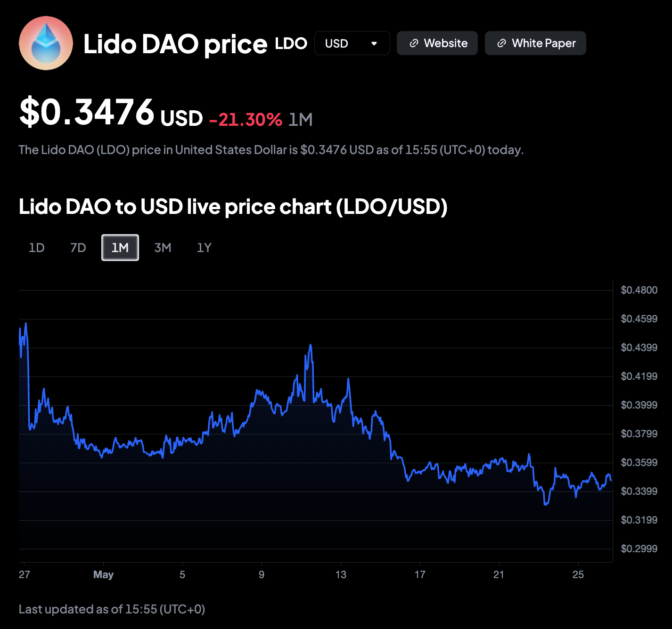Viewport: 672px width, 629px height.
Task: Click the link icon beside White Paper
Action: point(502,43)
